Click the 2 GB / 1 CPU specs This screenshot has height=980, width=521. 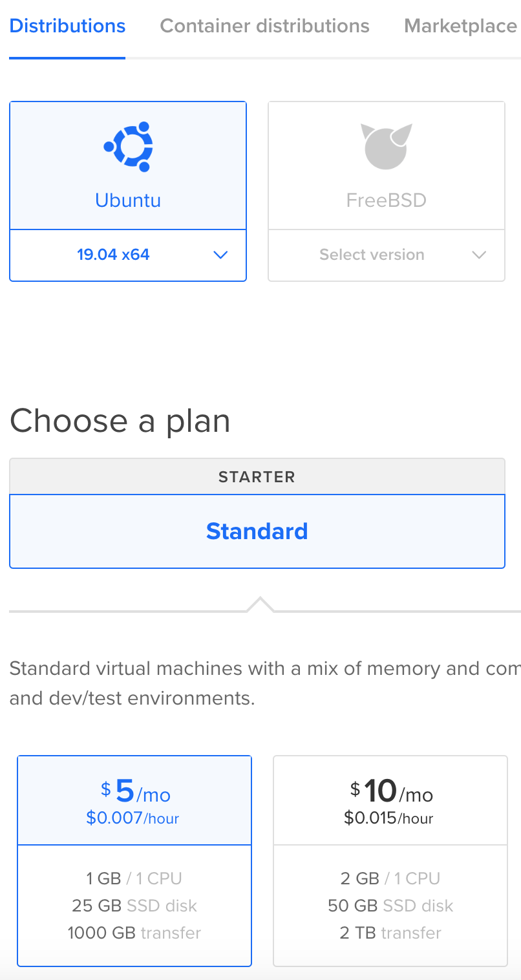390,879
